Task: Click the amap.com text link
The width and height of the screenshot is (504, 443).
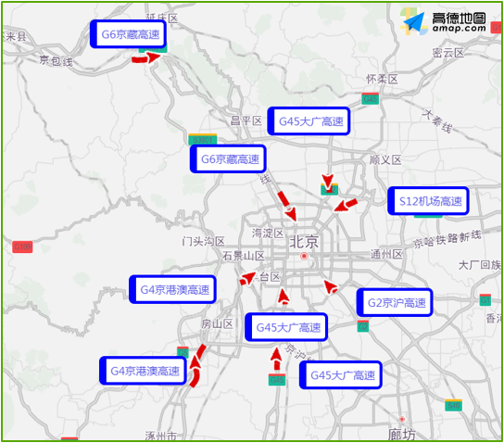Action: (x=459, y=29)
